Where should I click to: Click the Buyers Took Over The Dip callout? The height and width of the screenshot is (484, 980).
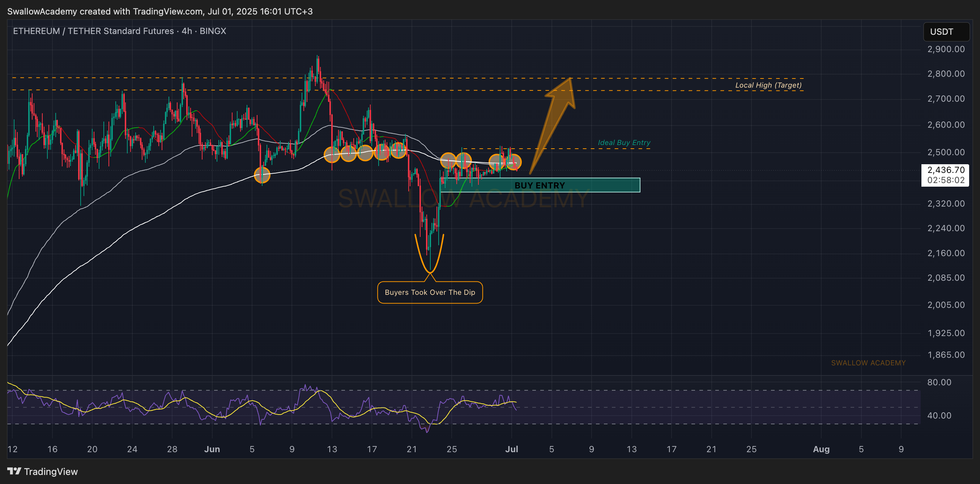point(430,293)
